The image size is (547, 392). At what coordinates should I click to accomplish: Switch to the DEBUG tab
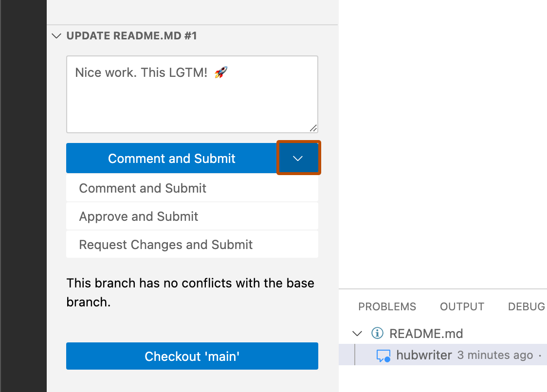526,306
